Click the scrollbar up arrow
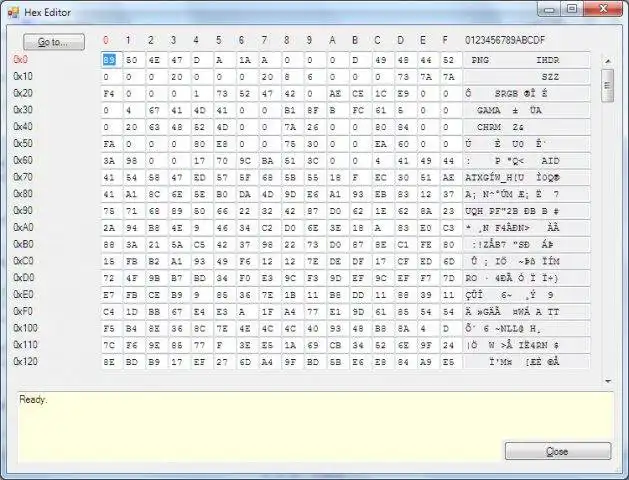This screenshot has height=480, width=629. [608, 61]
